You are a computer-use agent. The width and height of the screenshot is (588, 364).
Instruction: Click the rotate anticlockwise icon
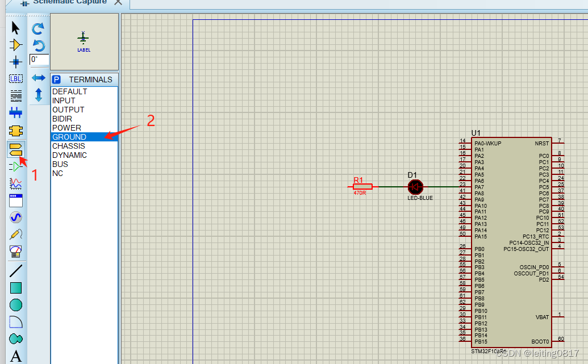click(x=39, y=45)
